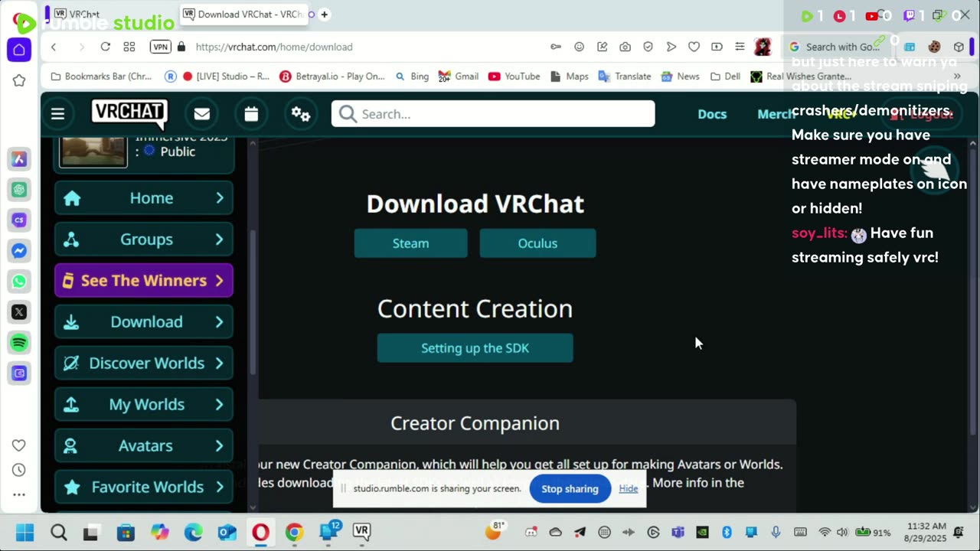The width and height of the screenshot is (980, 551).
Task: Open the Translate bookmark
Action: pyautogui.click(x=625, y=77)
